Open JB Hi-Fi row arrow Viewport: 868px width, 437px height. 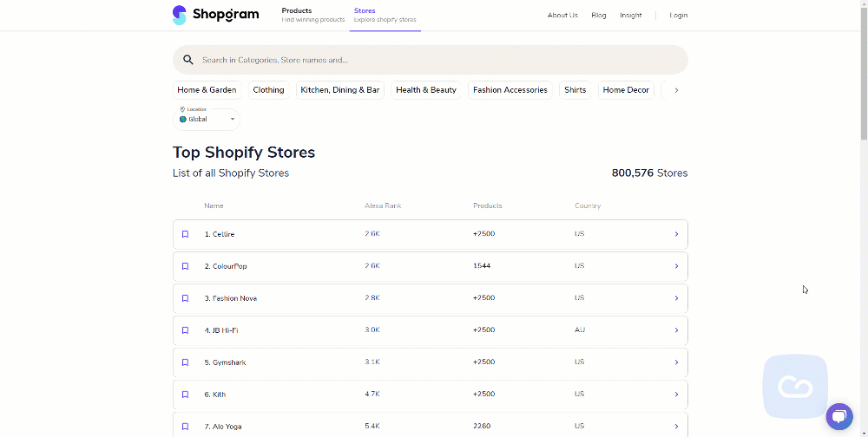[676, 331]
